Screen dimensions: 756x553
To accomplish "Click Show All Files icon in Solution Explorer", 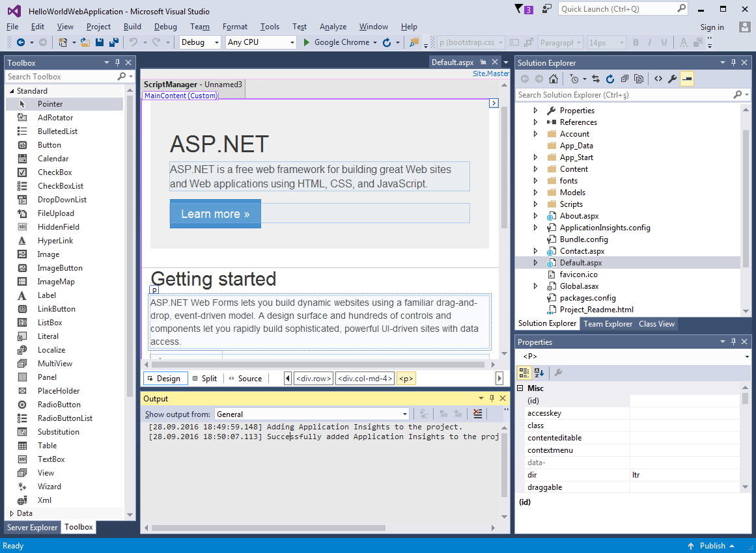I will [x=639, y=79].
